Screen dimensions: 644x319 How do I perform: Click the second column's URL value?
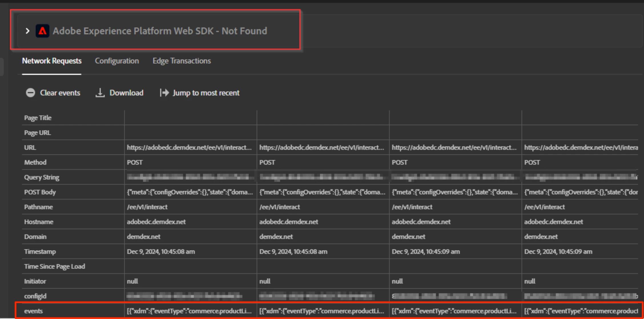click(322, 147)
